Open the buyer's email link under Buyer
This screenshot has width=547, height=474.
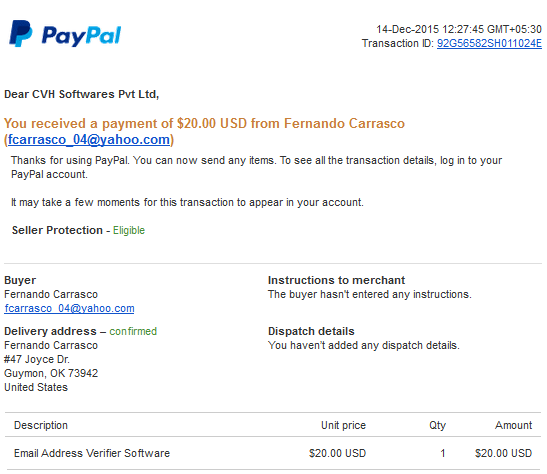[69, 308]
